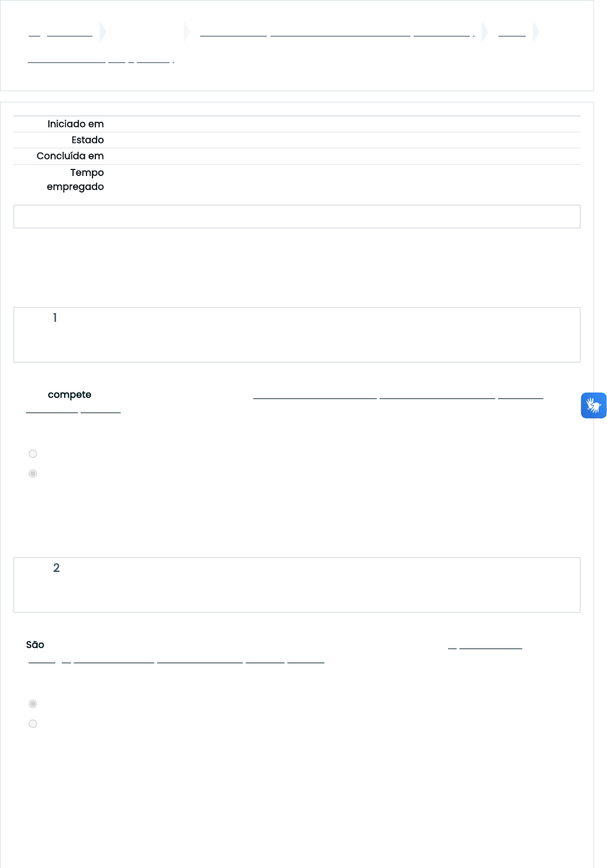Screen dimensions: 607x868
Task: Click the word 'São' in question 2
Action: [x=35, y=645]
